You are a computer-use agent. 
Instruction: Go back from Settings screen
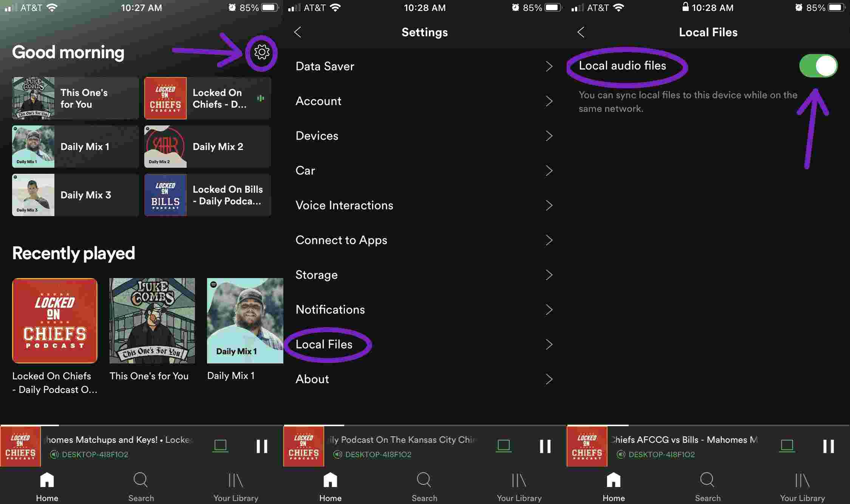[x=298, y=32]
